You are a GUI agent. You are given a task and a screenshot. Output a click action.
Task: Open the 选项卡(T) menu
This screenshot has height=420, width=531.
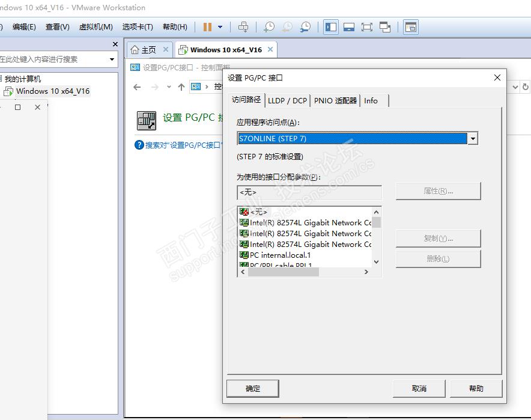coord(138,27)
